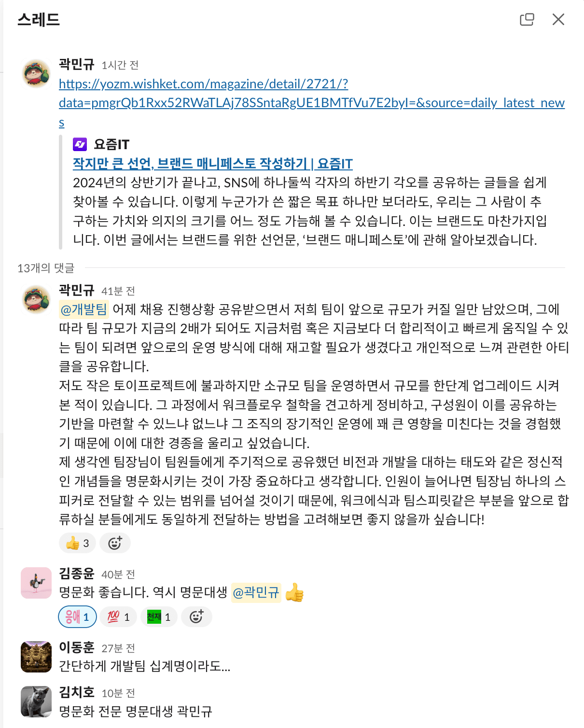Open the yozm.wishket.com article URL
The width and height of the screenshot is (584, 728).
tap(203, 84)
